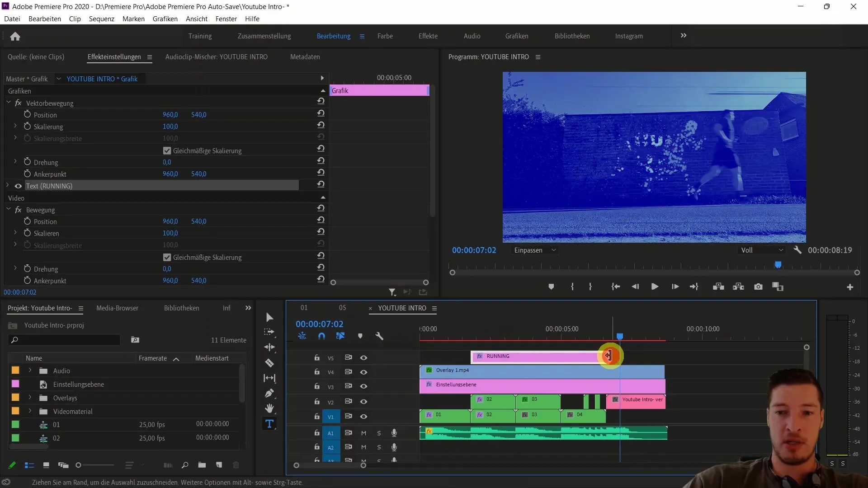The image size is (868, 488).
Task: Open Einpassen zoom level dropdown
Action: coord(535,250)
